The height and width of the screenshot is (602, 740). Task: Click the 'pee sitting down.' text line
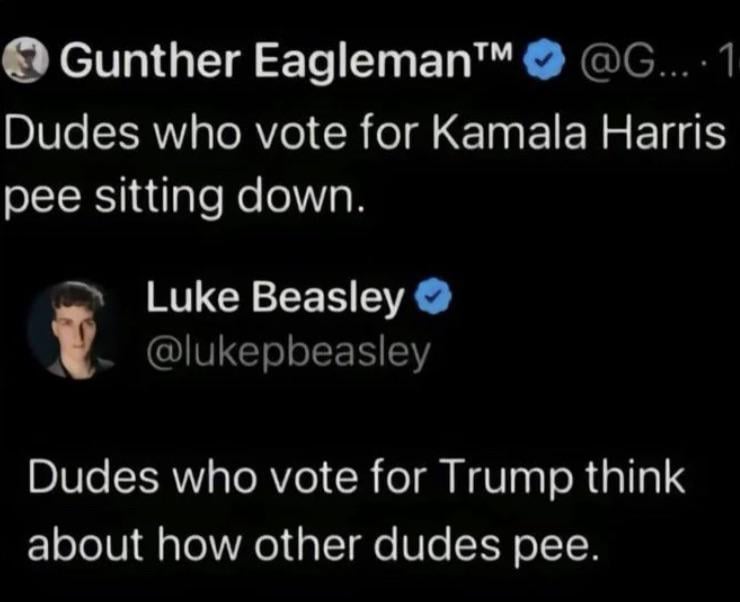coord(184,195)
